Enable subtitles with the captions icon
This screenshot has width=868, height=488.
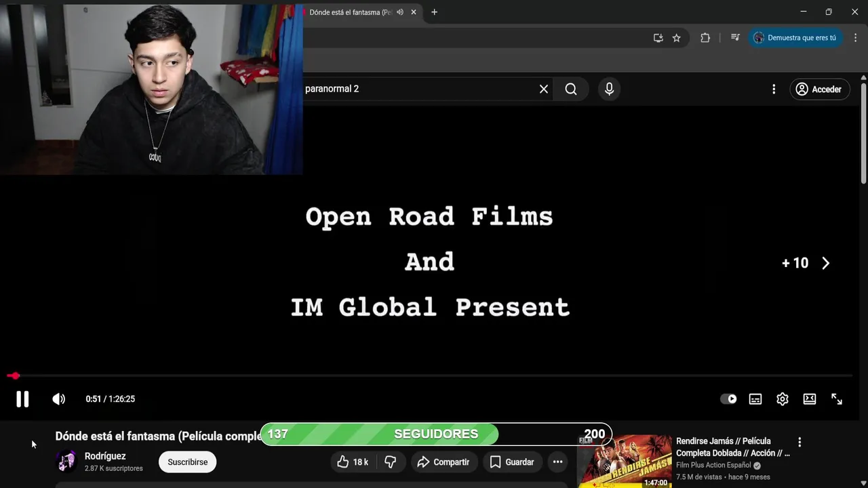tap(755, 399)
